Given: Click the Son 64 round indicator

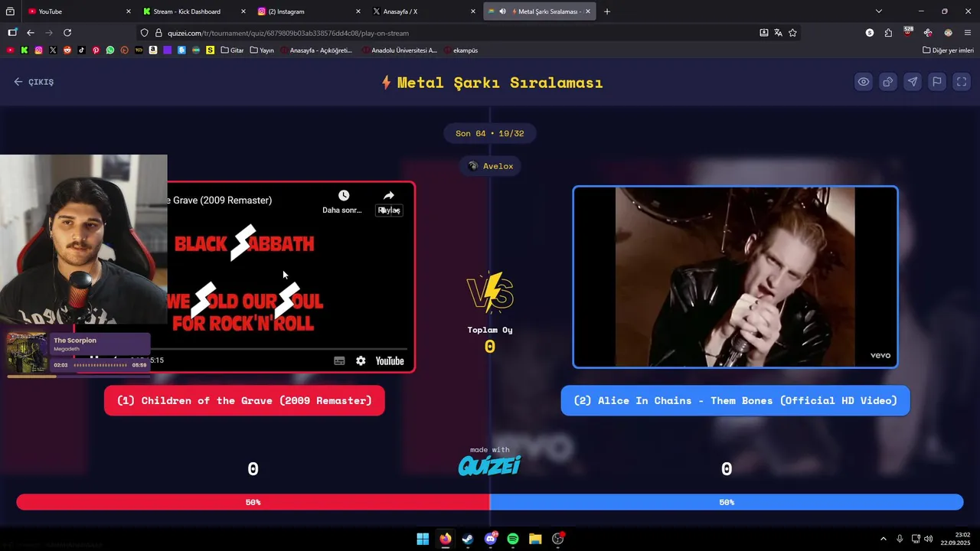Looking at the screenshot, I should point(490,133).
